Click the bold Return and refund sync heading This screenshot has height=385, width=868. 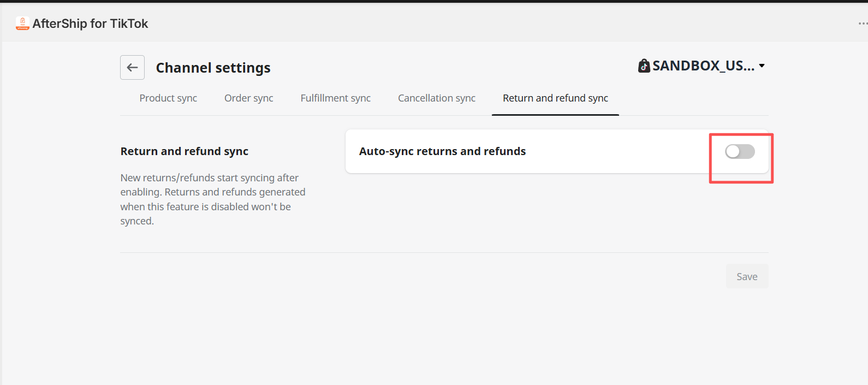pyautogui.click(x=185, y=151)
